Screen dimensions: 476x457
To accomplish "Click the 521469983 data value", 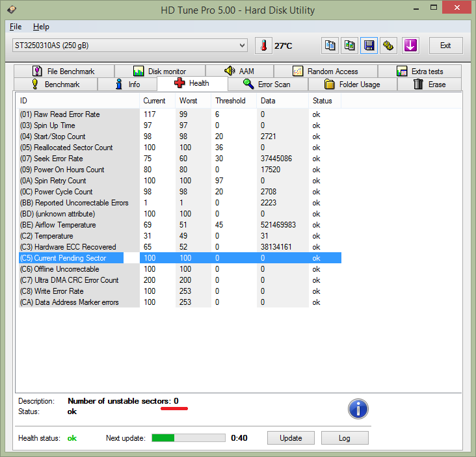I will click(278, 225).
